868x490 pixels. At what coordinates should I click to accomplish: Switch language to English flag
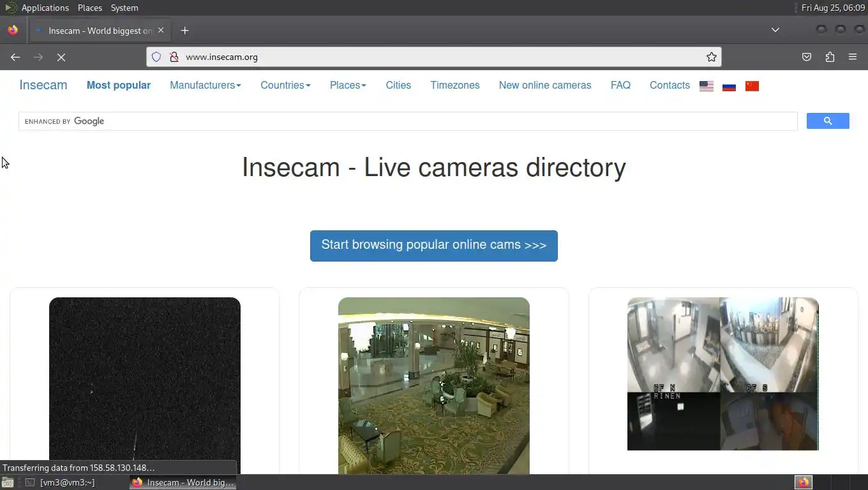point(707,86)
